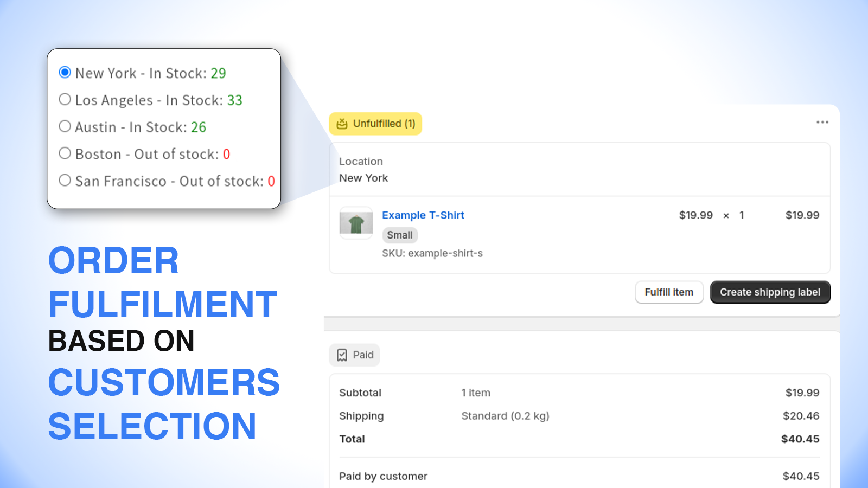The width and height of the screenshot is (868, 488).
Task: Click the order quantity value
Action: tap(742, 215)
